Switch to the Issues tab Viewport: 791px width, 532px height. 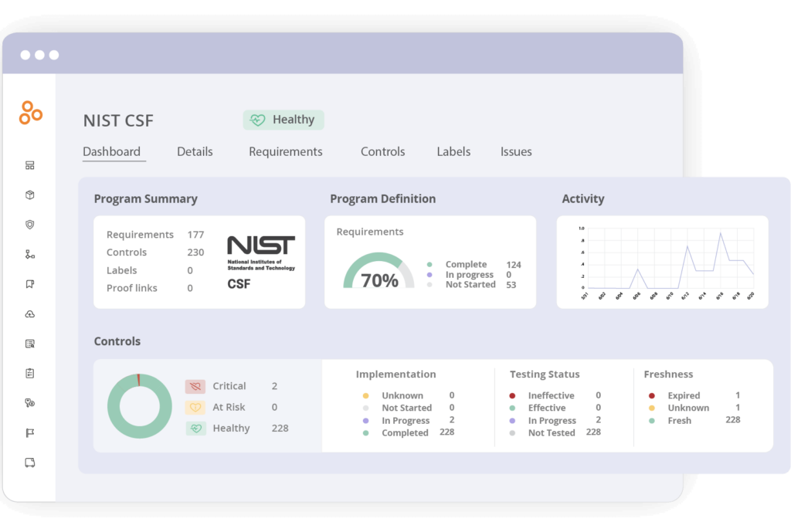click(x=515, y=151)
